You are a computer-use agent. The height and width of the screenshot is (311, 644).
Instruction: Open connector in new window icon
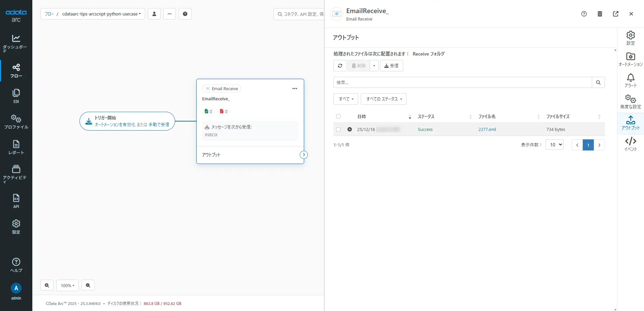tap(616, 14)
